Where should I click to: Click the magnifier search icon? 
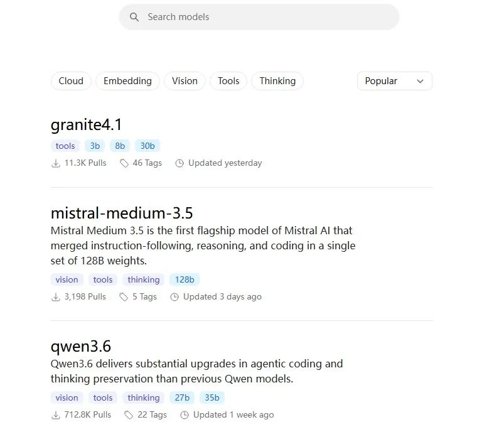click(134, 17)
